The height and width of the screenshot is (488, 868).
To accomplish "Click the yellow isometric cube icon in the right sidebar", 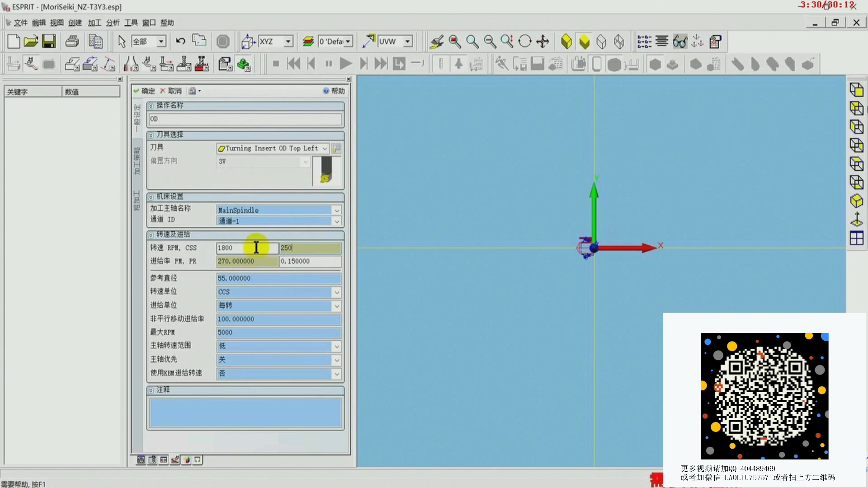I will 856,201.
